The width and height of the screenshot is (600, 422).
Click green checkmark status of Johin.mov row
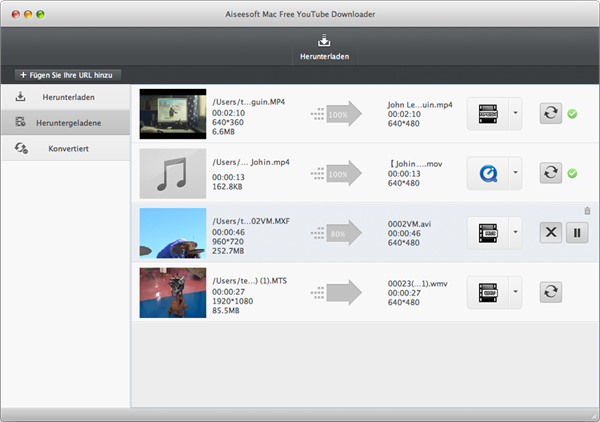coord(572,174)
